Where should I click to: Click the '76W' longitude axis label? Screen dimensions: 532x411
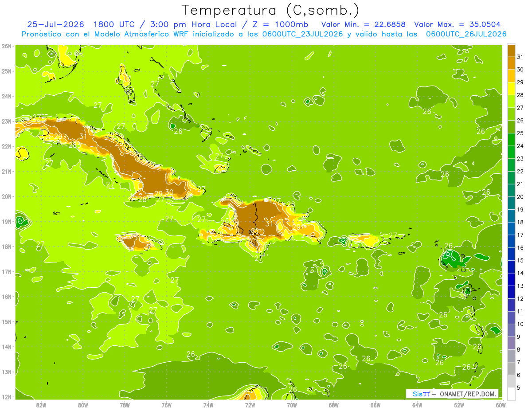coord(167,404)
